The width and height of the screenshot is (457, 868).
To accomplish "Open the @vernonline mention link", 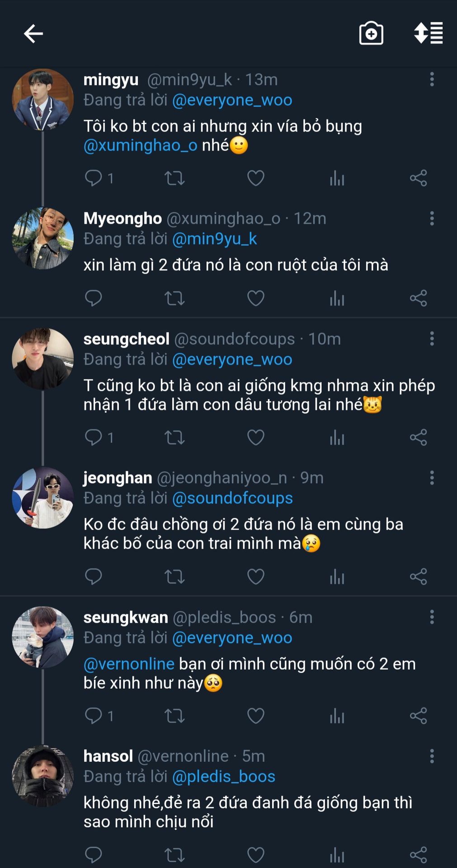I will pyautogui.click(x=129, y=664).
